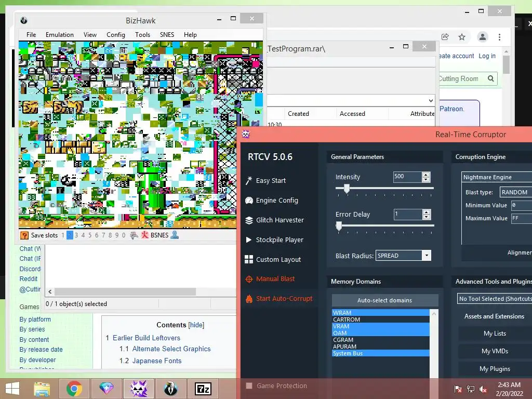Viewport: 532px width, 399px height.
Task: Click the Engine Config gauge icon
Action: pos(249,201)
